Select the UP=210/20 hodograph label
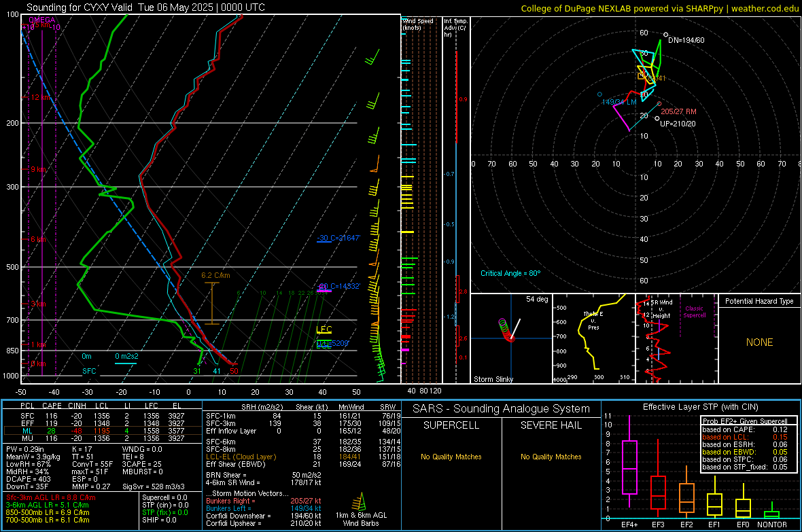The height and width of the screenshot is (532, 802). [x=678, y=123]
